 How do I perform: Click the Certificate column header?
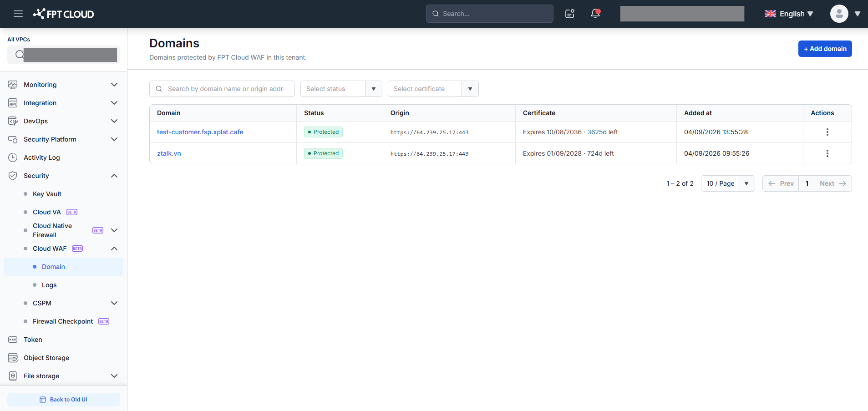point(539,113)
